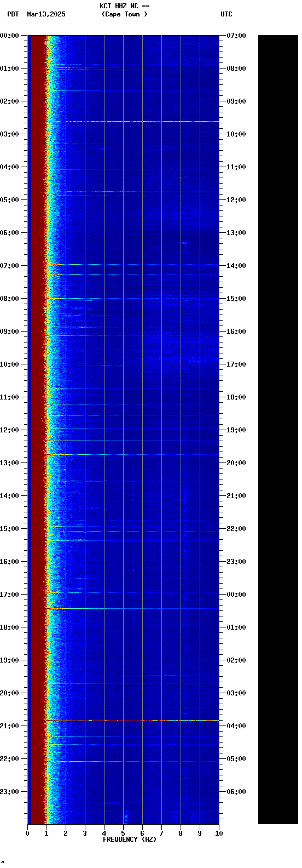Click the 12:00 PDT time label
Screen dimensions: 302x868
[x=10, y=430]
